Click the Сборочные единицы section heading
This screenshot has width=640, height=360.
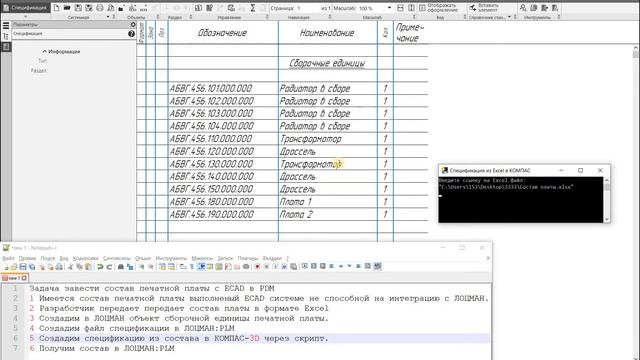(327, 63)
